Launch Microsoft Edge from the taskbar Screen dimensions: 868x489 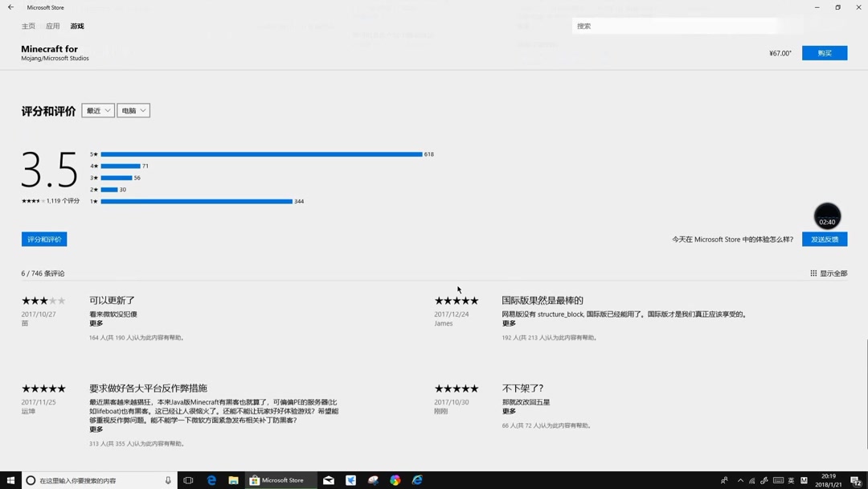point(211,480)
